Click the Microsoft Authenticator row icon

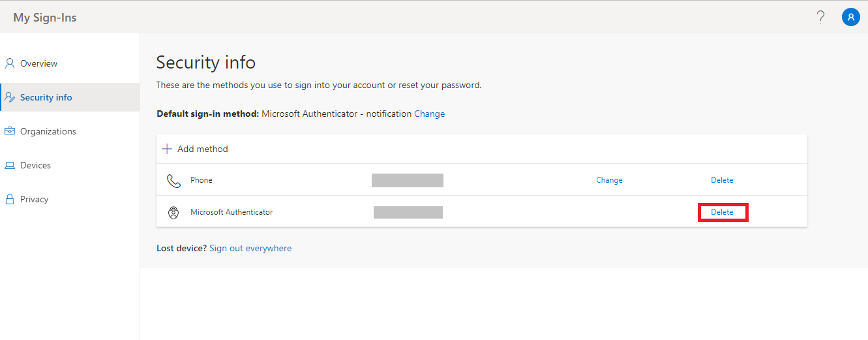[x=173, y=213]
